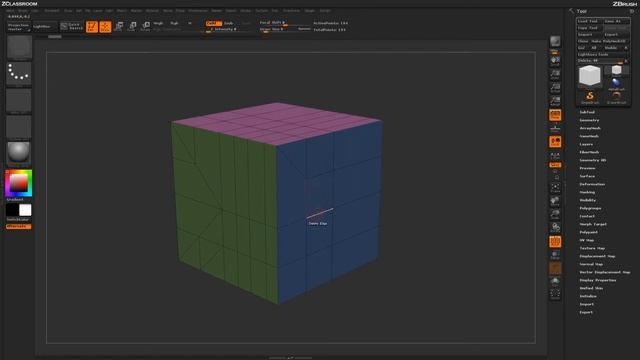
Task: Open the Transform menu in menu bar
Action: (x=291, y=11)
